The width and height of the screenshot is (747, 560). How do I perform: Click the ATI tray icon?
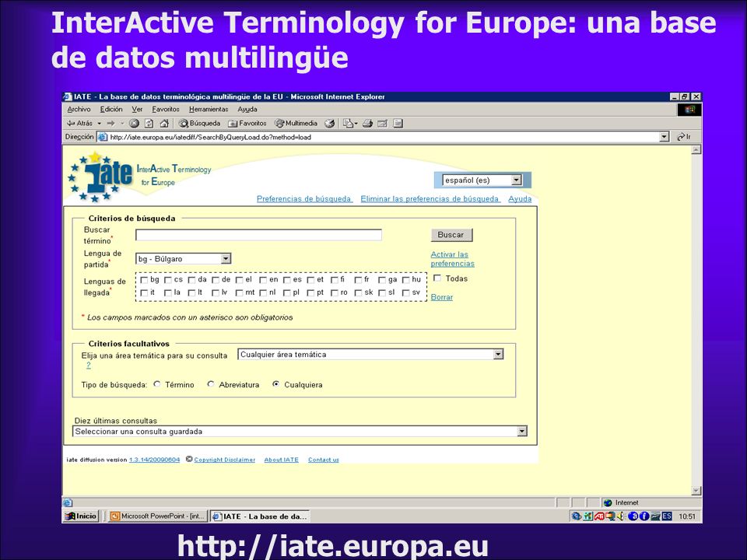coord(599,516)
